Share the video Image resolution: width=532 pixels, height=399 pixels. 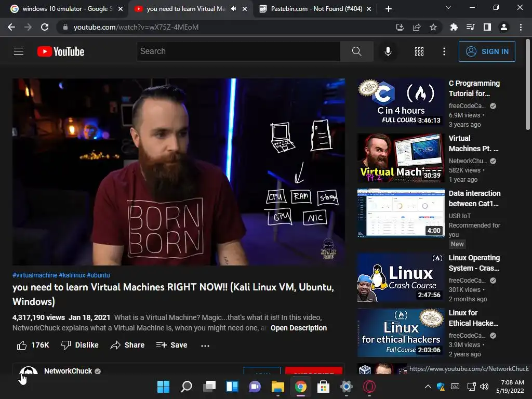click(128, 345)
